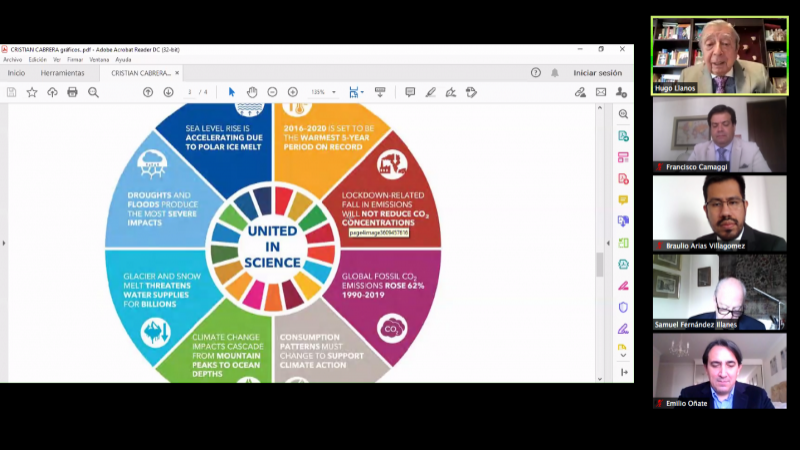Viewport: 800px width, 450px height.
Task: Click the UNITED IN SCIENCE center text
Action: pyautogui.click(x=272, y=247)
